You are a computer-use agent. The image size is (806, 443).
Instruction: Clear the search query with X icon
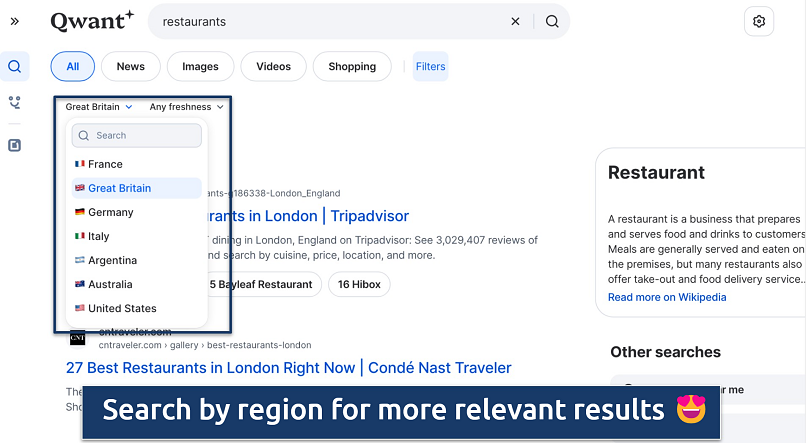[x=516, y=21]
